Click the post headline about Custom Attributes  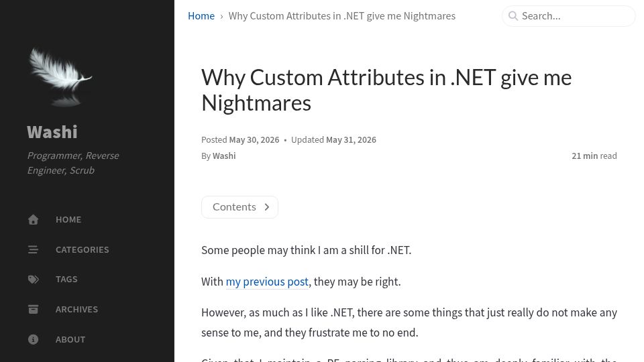click(x=386, y=90)
